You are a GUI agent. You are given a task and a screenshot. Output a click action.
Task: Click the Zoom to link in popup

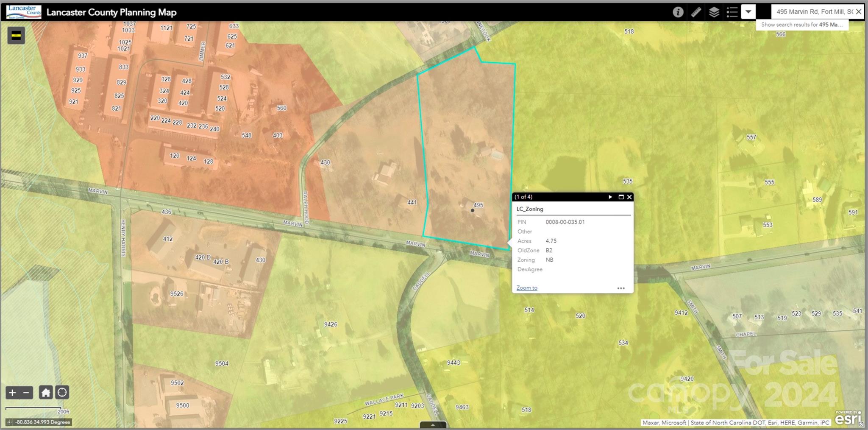pyautogui.click(x=527, y=288)
